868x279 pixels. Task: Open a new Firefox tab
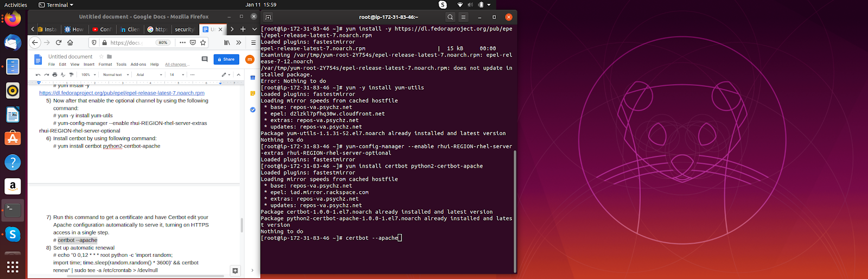coord(243,29)
